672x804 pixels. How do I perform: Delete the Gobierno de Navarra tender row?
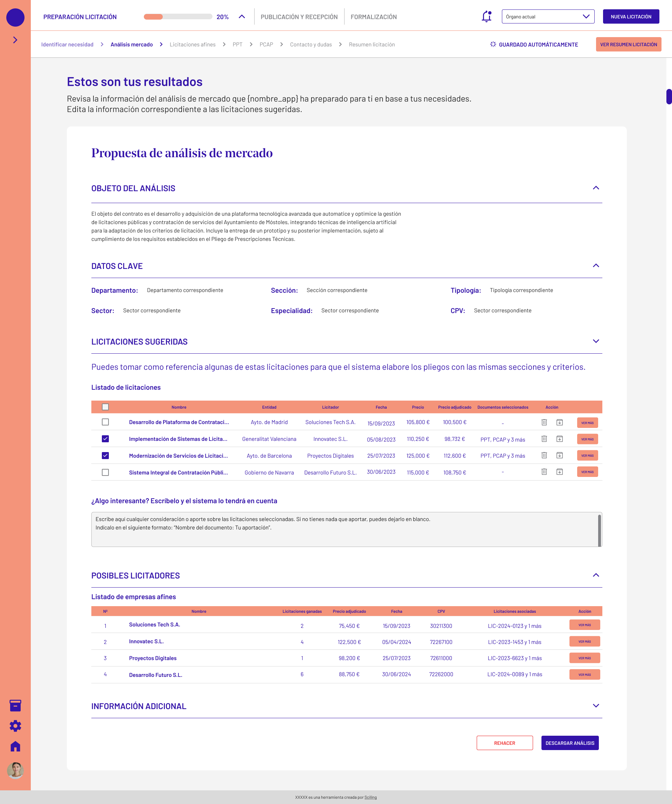tap(544, 472)
